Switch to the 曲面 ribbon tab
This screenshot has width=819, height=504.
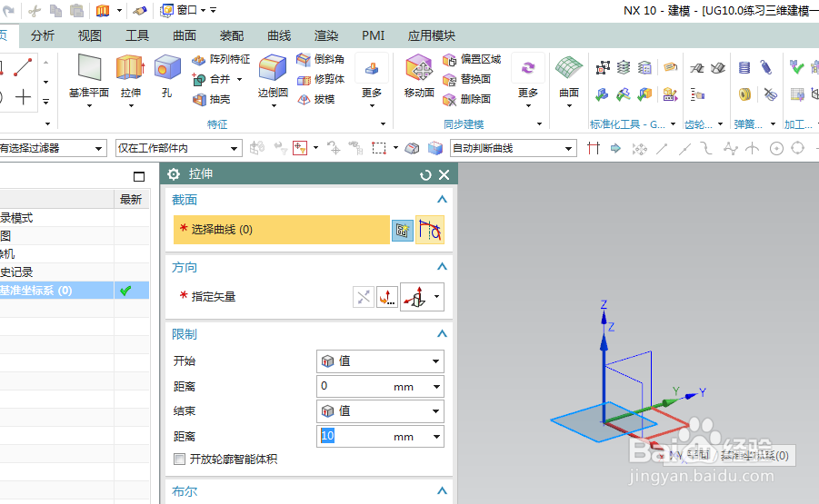(185, 35)
